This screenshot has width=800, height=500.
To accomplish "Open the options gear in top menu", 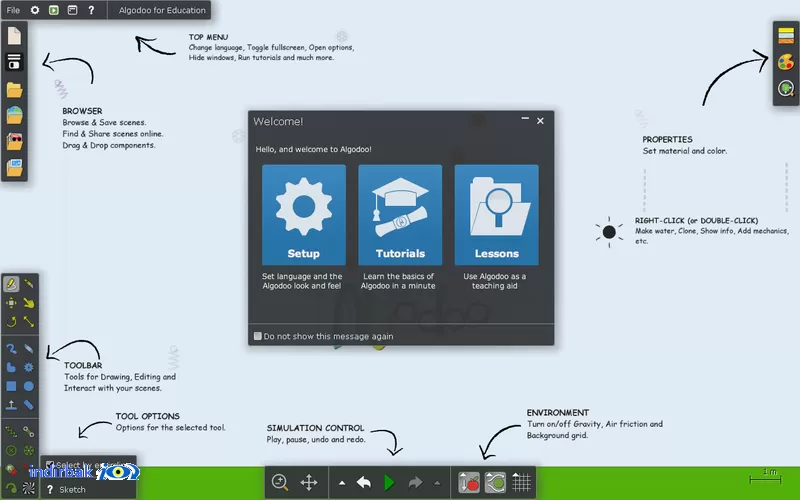I will coord(35,10).
